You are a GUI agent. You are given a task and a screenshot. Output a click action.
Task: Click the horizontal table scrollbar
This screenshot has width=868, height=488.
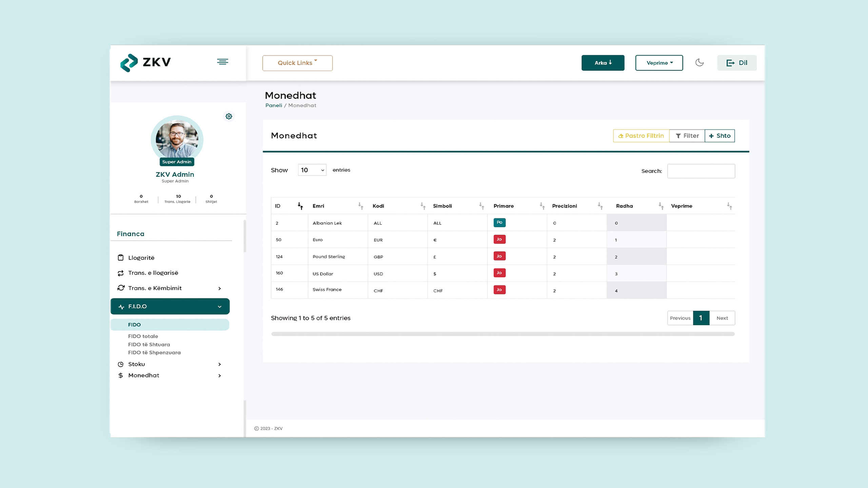(x=503, y=334)
